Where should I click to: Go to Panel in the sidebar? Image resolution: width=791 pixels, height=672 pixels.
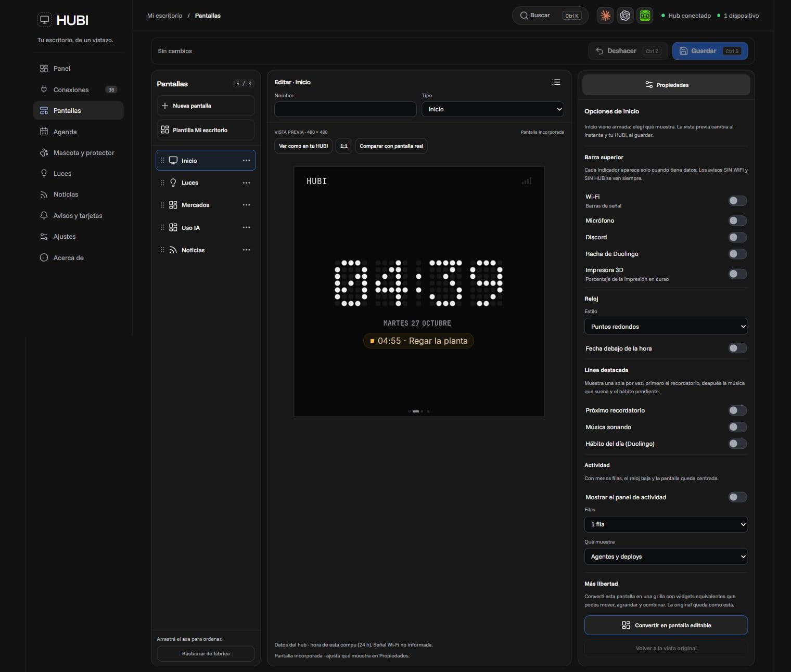[x=78, y=69]
